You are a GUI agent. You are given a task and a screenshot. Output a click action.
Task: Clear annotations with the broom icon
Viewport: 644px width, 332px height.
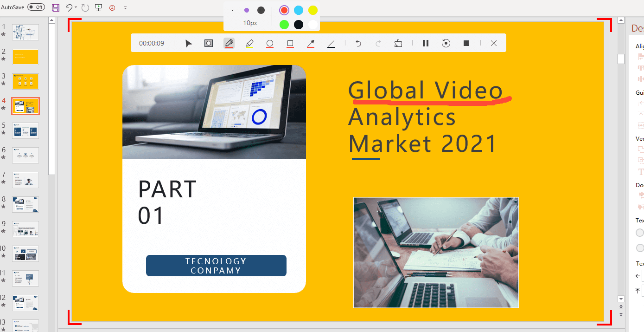tap(398, 43)
